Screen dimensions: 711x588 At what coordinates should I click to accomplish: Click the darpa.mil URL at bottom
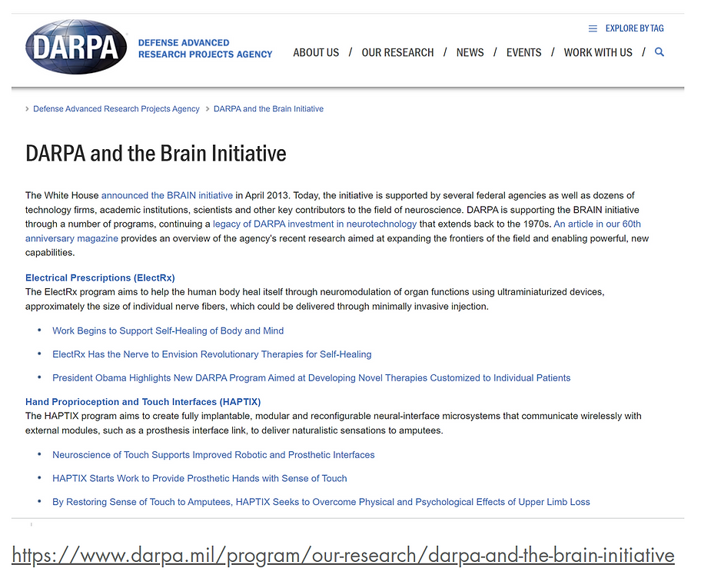pos(343,555)
